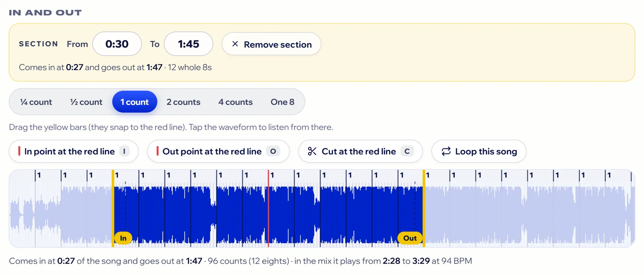Click the C shortcut key badge
This screenshot has width=644, height=276.
click(407, 151)
